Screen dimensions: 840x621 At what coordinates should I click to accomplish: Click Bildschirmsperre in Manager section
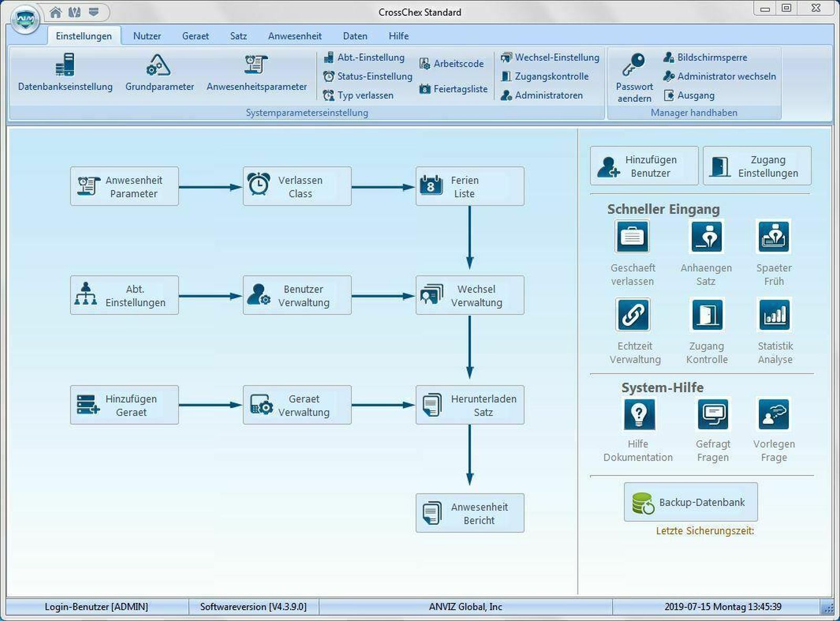point(711,57)
